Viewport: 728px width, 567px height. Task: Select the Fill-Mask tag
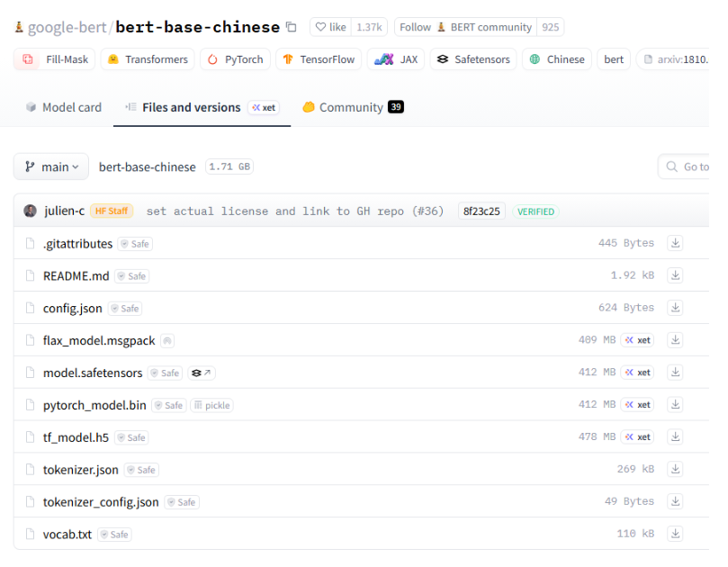54,59
